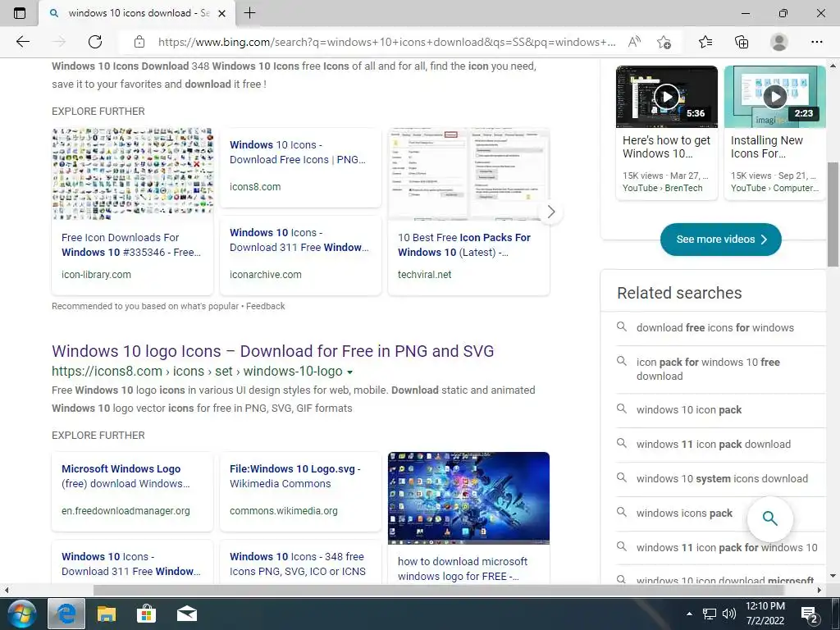Viewport: 840px width, 630px height.
Task: Open Collections icon in toolbar
Action: [x=742, y=42]
